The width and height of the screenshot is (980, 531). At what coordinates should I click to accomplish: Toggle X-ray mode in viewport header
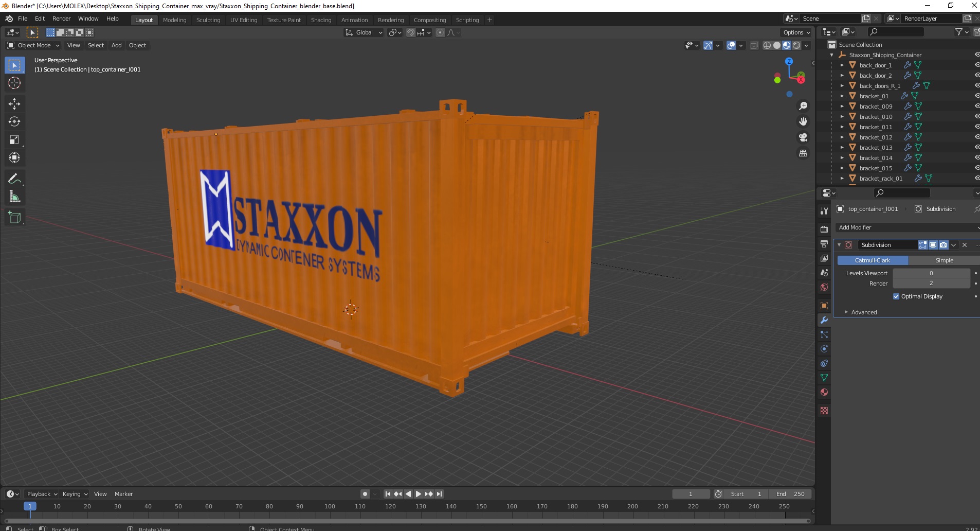[x=754, y=45]
